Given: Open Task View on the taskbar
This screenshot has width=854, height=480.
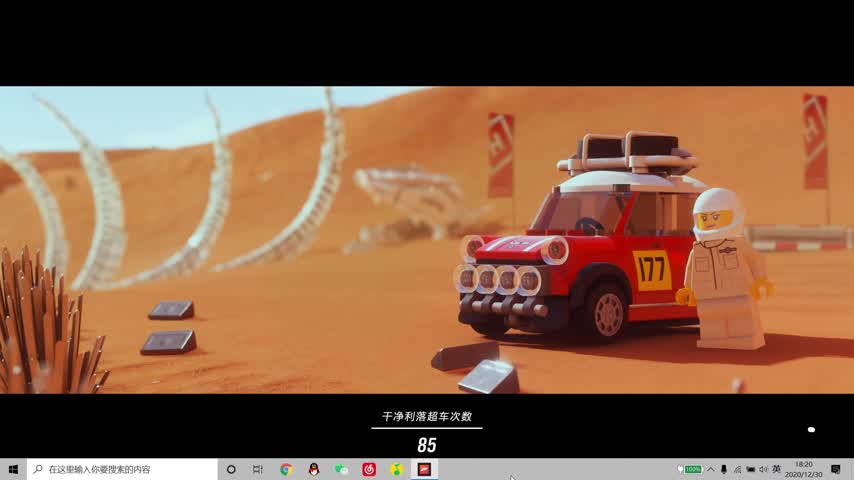Looking at the screenshot, I should tap(258, 469).
